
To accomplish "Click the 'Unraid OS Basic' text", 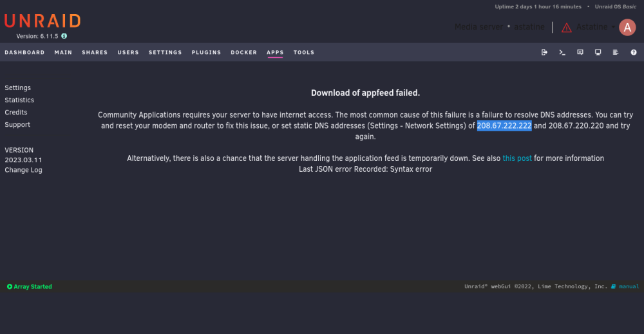I will (x=616, y=6).
